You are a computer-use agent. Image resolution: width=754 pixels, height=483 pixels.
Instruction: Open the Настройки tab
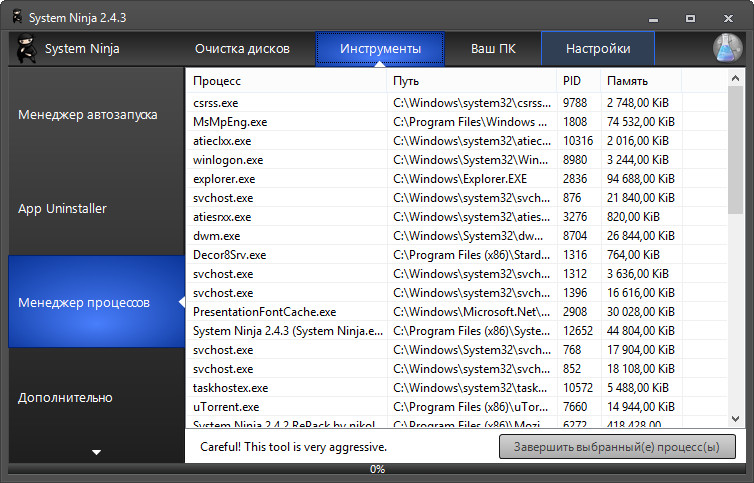pyautogui.click(x=598, y=49)
